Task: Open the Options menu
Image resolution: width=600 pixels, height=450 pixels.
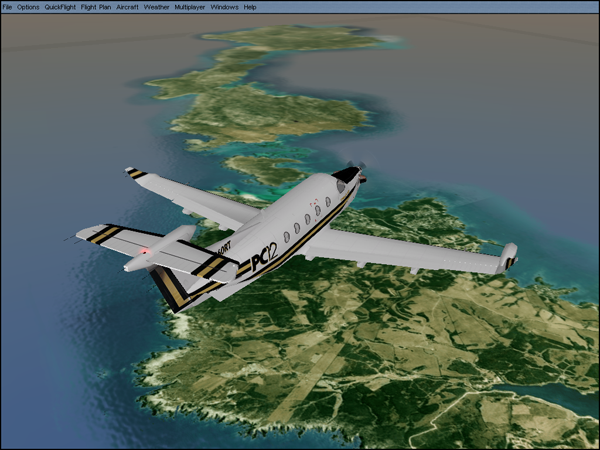Action: point(28,7)
